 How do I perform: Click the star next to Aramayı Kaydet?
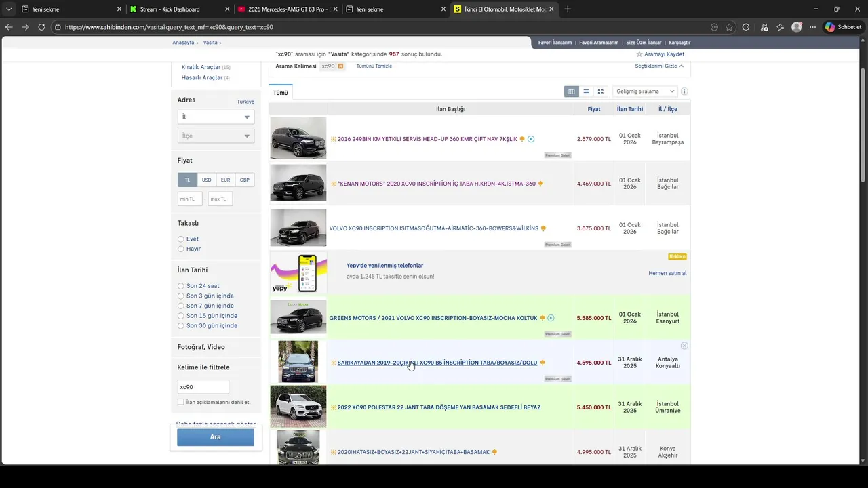639,54
